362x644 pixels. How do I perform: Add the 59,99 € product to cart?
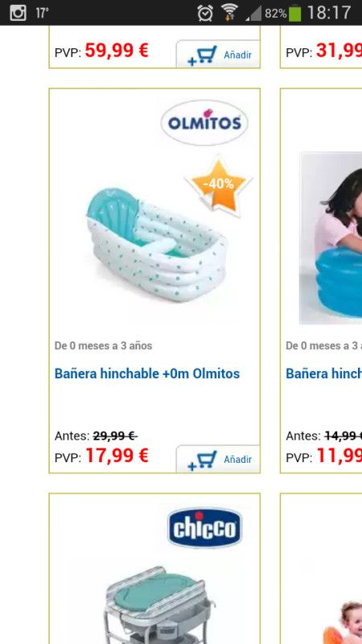(x=218, y=54)
